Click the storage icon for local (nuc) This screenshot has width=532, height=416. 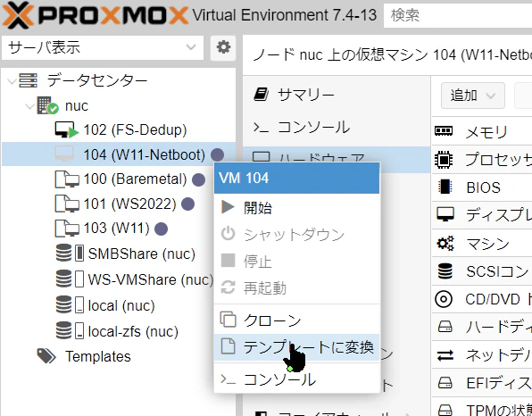70,304
